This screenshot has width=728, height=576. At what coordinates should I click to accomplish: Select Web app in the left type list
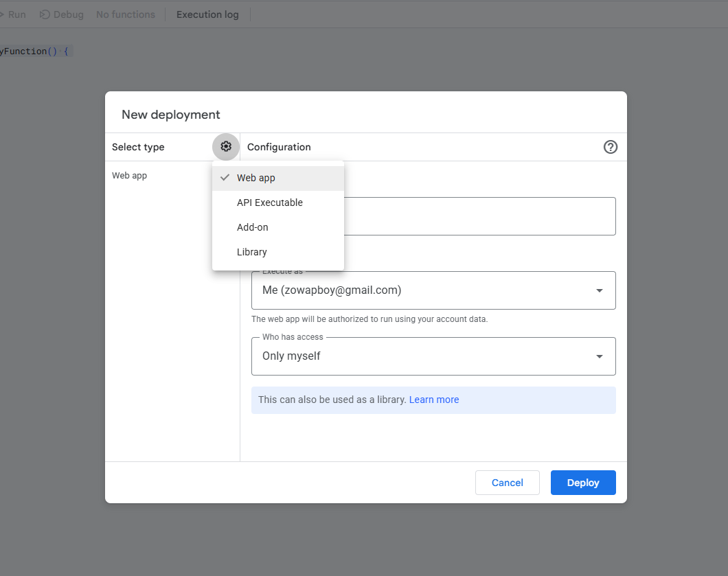(130, 176)
